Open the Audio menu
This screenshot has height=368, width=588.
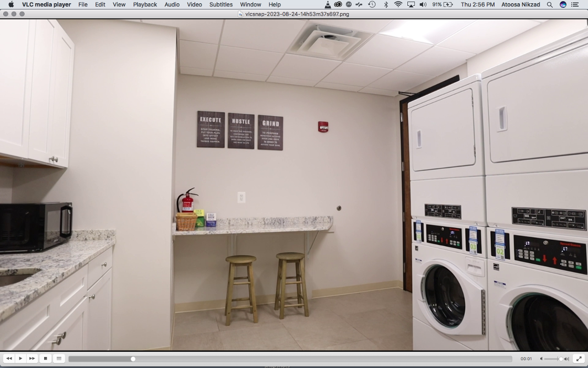tap(172, 4)
